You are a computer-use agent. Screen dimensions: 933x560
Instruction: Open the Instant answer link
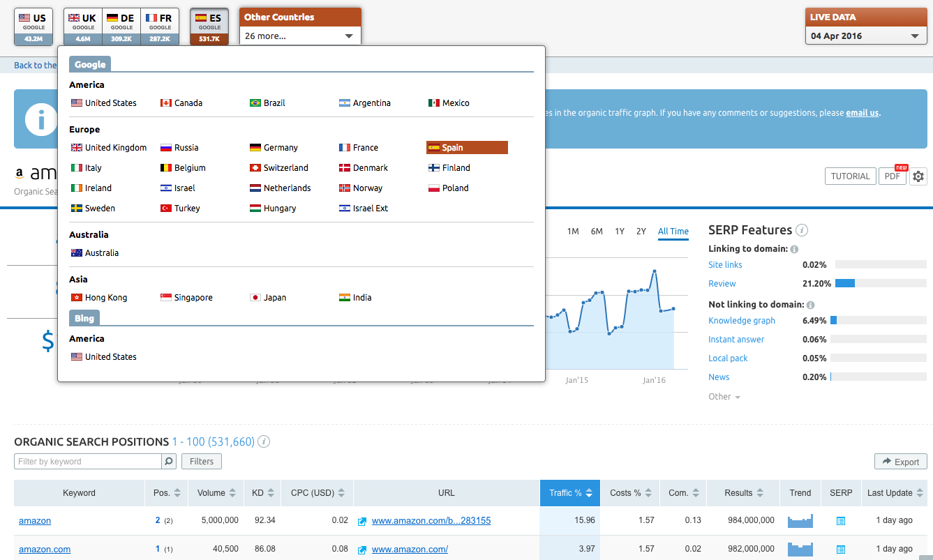click(736, 340)
